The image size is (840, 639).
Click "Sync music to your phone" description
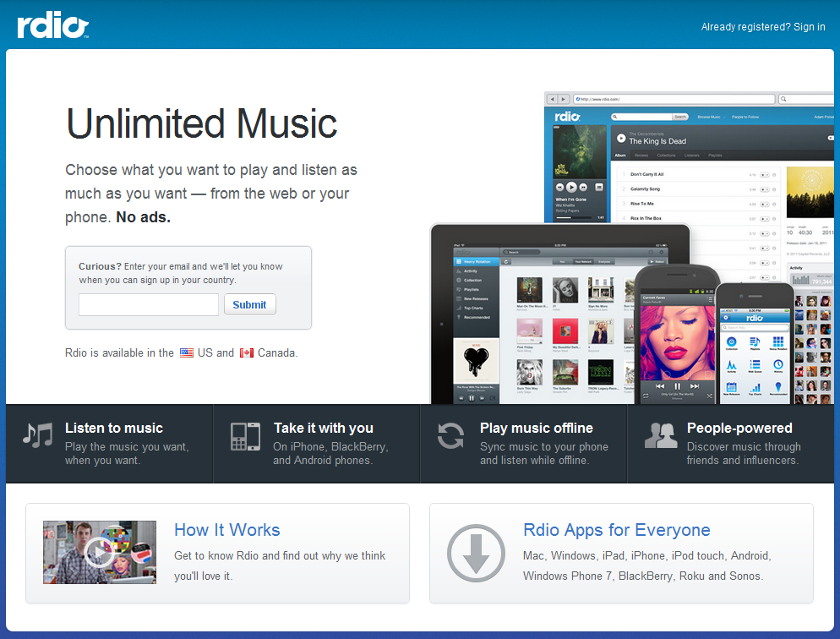coord(543,453)
